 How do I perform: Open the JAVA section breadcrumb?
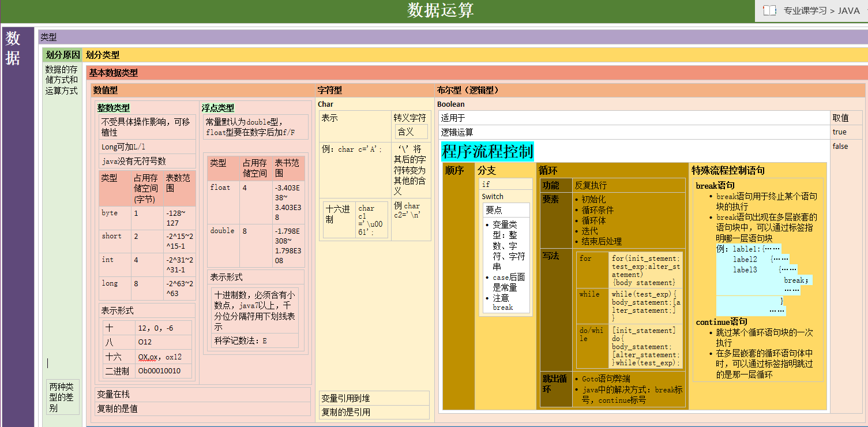(849, 10)
